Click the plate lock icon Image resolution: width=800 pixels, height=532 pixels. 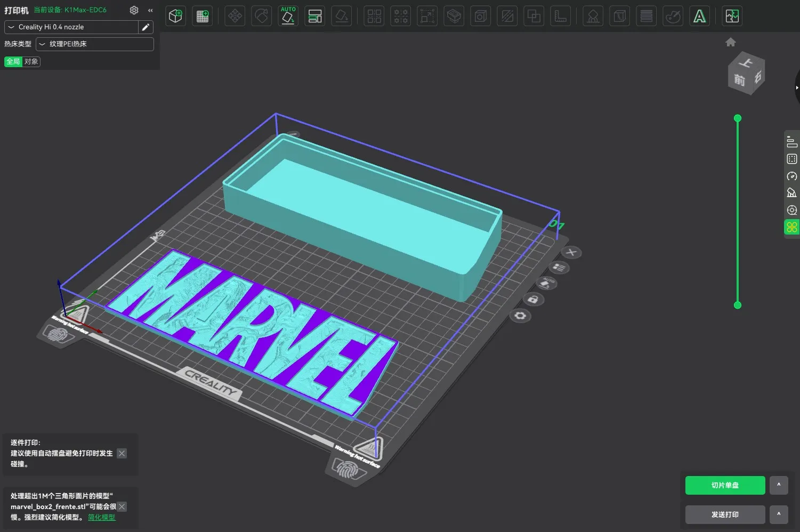point(532,300)
